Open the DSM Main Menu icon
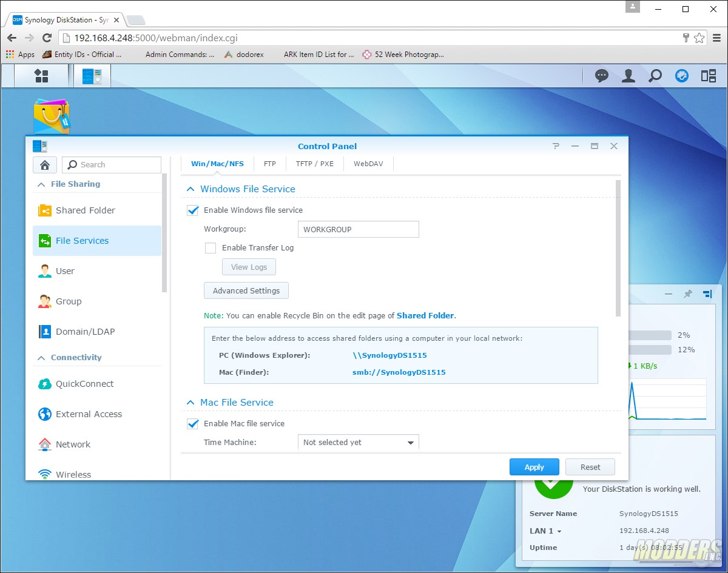The height and width of the screenshot is (573, 728). 41,76
